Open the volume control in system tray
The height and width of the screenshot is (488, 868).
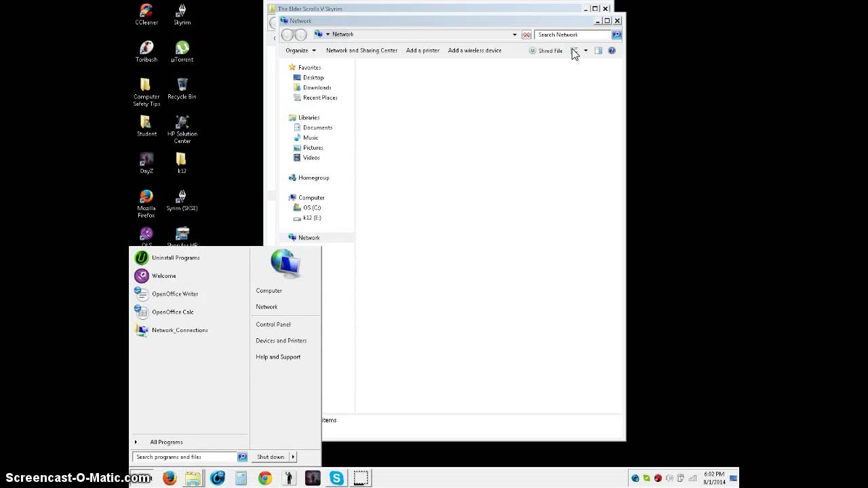[669, 479]
